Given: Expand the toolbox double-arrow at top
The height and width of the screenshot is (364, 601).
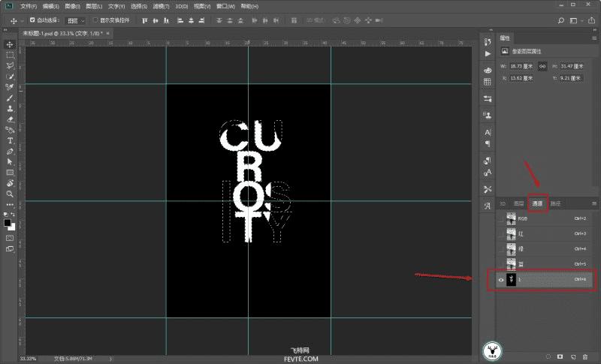Looking at the screenshot, I should (5, 30).
